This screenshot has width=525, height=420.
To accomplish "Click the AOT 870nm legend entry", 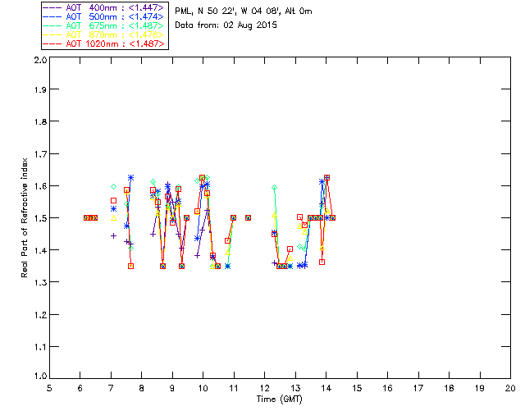I will (x=103, y=34).
